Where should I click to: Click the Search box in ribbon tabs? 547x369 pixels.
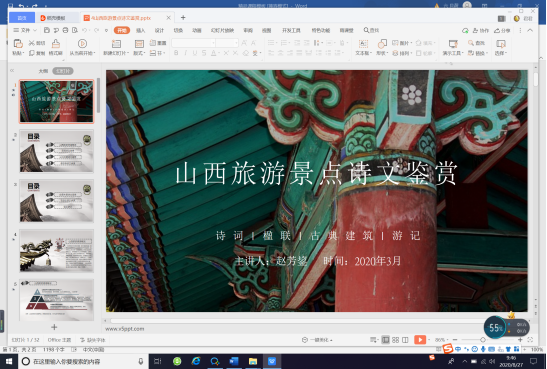coord(372,30)
